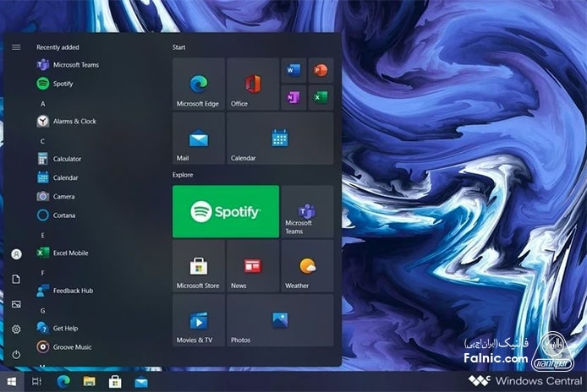Open File Explorer from the taskbar
Screen dimensions: 587x392
point(88,382)
